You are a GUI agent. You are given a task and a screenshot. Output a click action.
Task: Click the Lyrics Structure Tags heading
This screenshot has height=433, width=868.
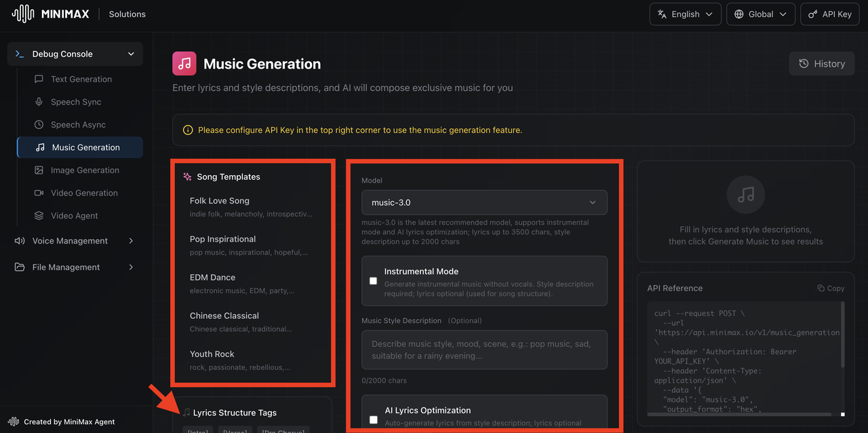pos(235,413)
